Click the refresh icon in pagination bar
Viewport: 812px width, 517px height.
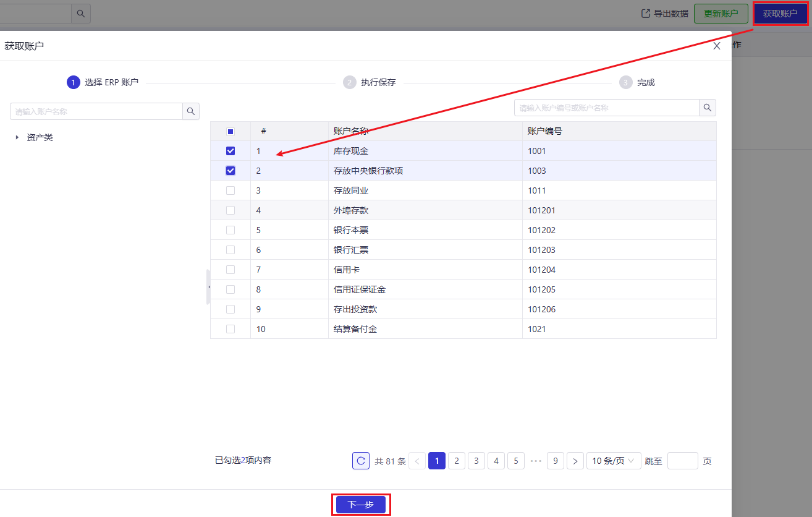(361, 461)
